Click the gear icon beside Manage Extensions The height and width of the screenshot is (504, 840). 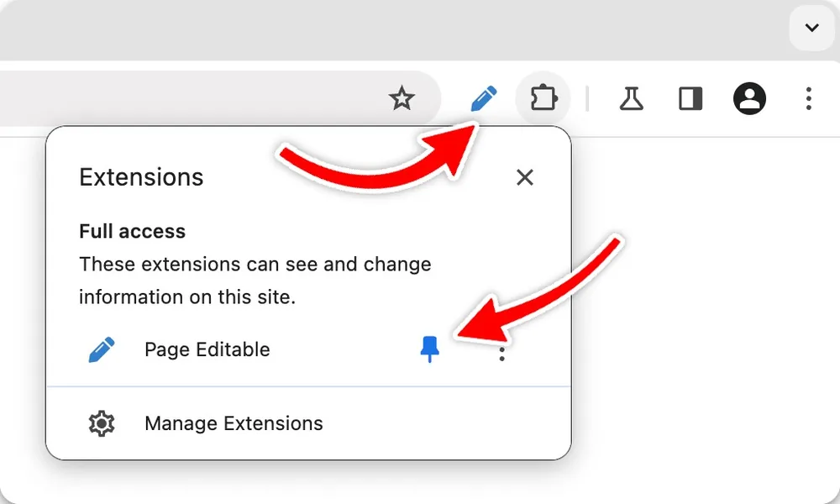pos(102,423)
